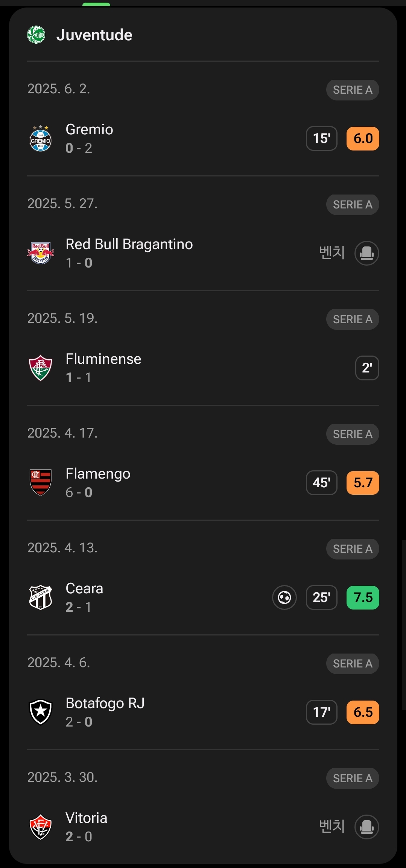Open the Ceara team badge
This screenshot has height=868, width=406.
point(41,597)
